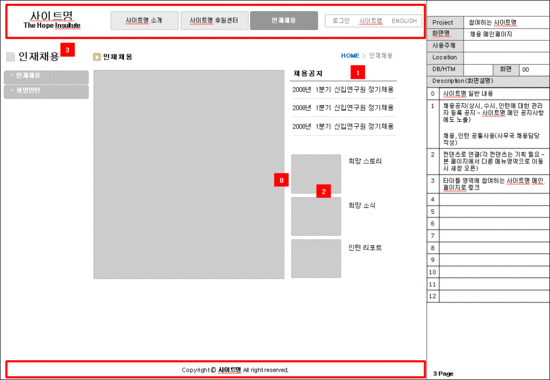Click the 화면명 label cell
The image size is (550, 380).
pos(445,34)
